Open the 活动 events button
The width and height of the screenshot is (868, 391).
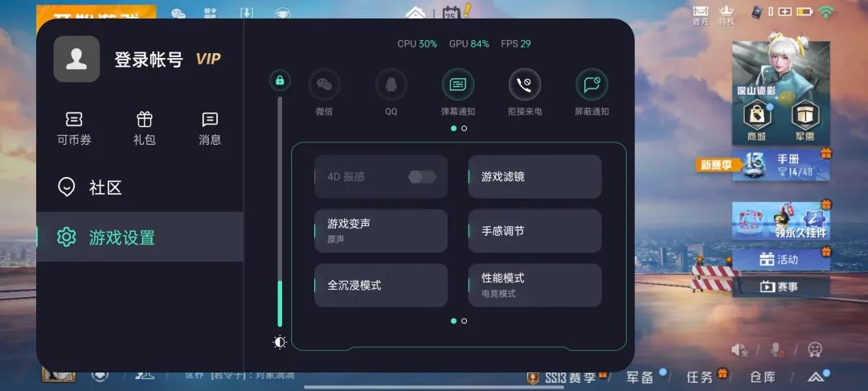[x=780, y=259]
